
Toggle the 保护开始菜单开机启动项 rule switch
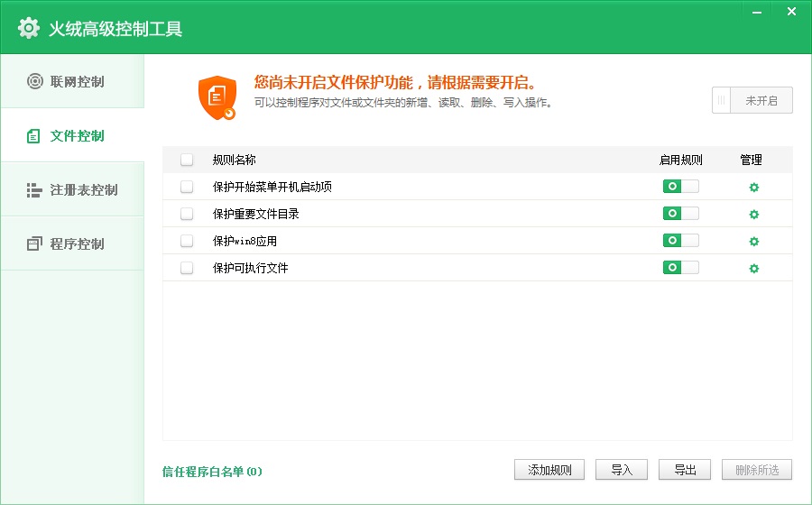[680, 187]
